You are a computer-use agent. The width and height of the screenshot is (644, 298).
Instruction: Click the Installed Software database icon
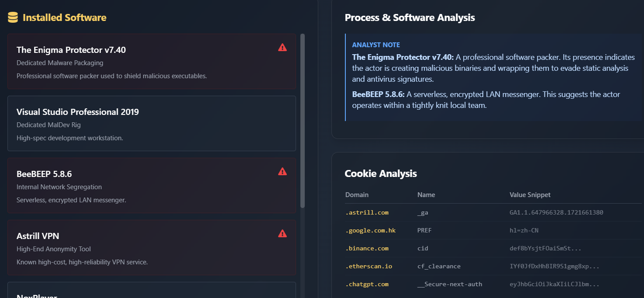pyautogui.click(x=13, y=17)
